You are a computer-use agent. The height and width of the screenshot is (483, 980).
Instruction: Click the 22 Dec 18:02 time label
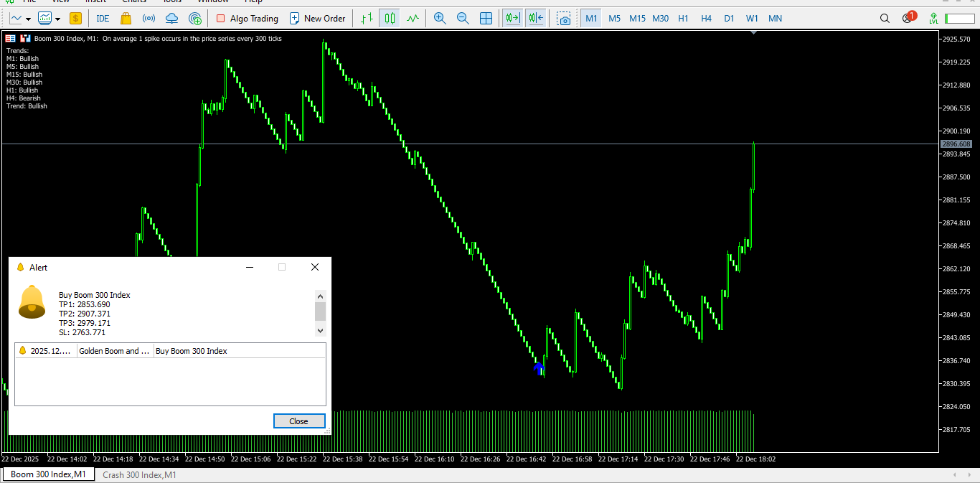coord(755,459)
